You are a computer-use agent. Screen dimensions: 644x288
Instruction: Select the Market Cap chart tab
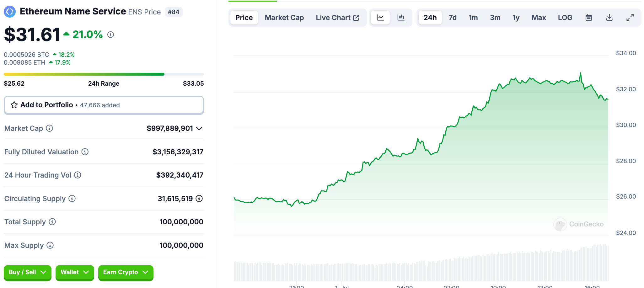[284, 18]
